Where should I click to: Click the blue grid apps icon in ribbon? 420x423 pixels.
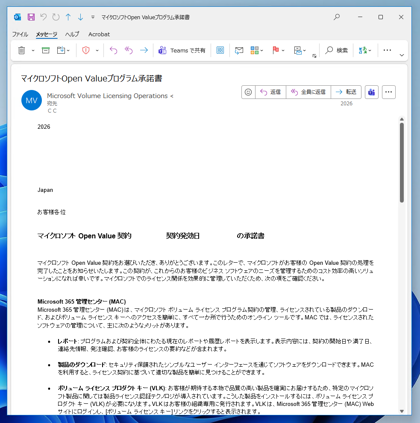(x=220, y=50)
